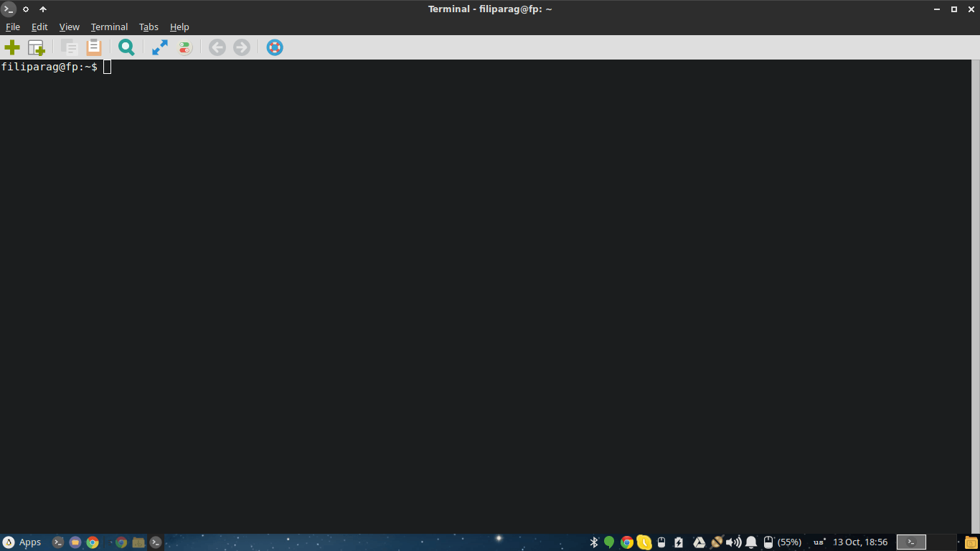Open notifications with the bell tray icon
The width and height of the screenshot is (980, 551).
(751, 542)
